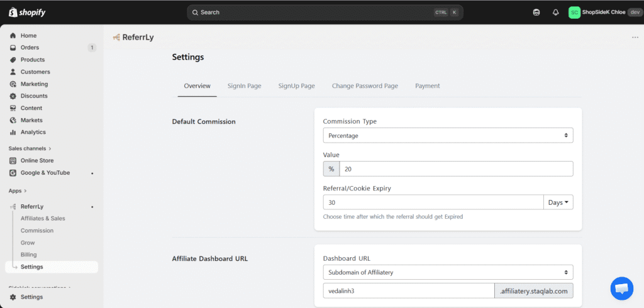Open the three-dot more actions menu
644x308 pixels.
coord(635,37)
